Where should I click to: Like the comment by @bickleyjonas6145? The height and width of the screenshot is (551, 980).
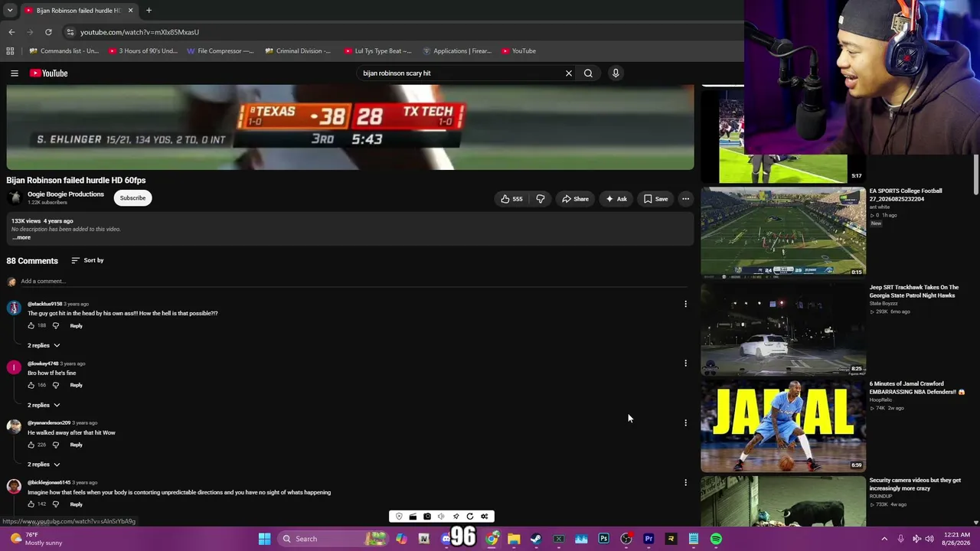click(31, 504)
